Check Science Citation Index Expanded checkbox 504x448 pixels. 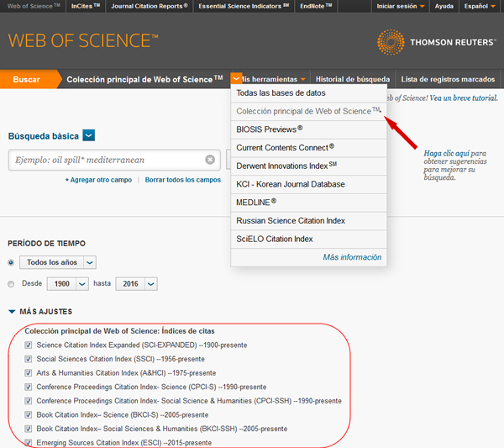click(29, 345)
